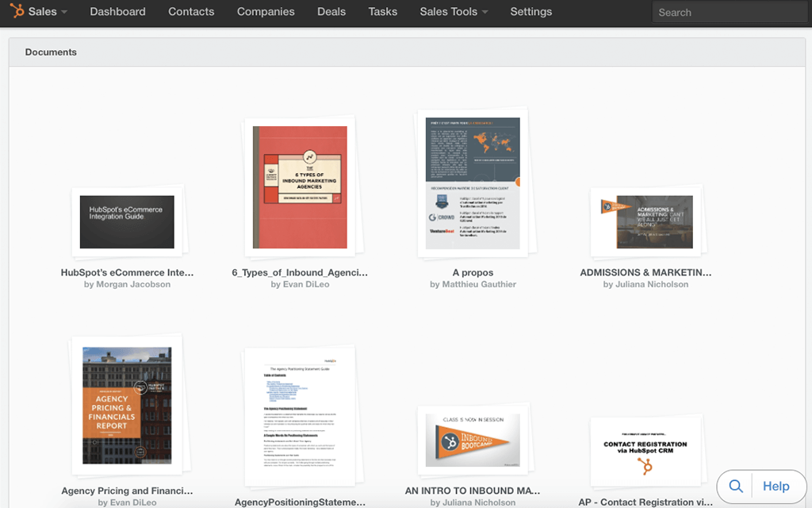View the A propos document
This screenshot has width=812, height=508.
(472, 180)
